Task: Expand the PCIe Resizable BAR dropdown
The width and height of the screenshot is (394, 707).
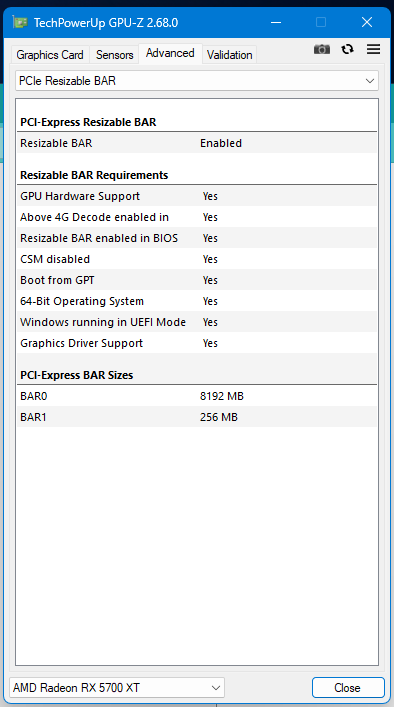Action: 197,81
